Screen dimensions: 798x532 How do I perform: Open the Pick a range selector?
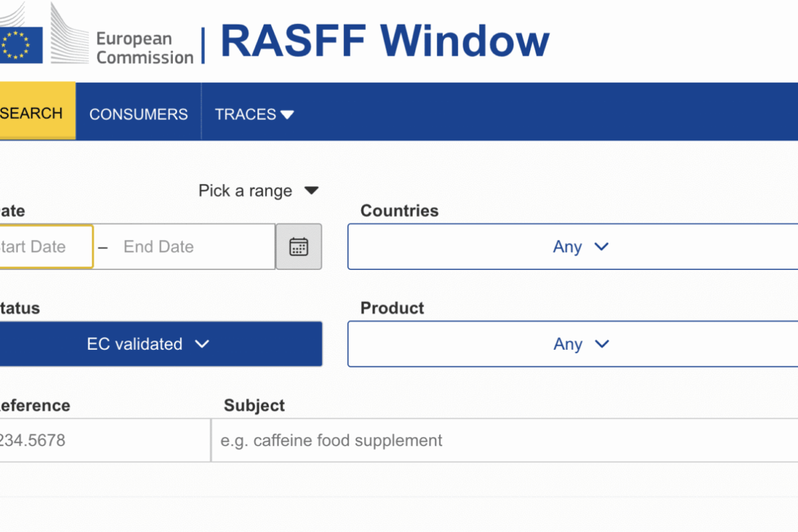[x=246, y=191]
